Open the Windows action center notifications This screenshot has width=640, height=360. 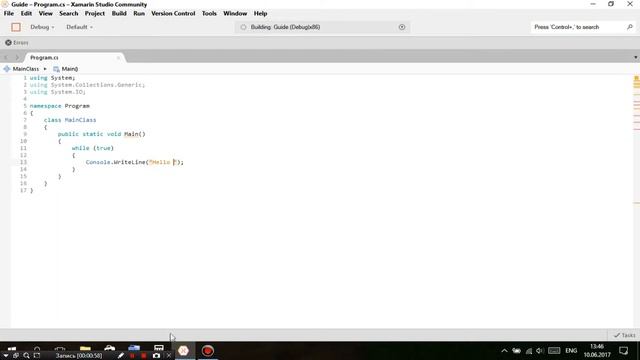coord(624,351)
